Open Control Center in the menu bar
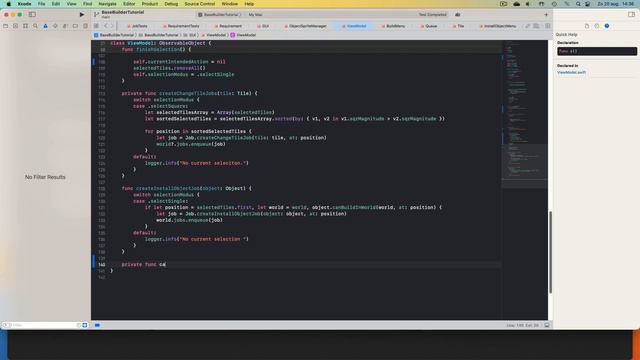640x360 pixels. (587, 4)
